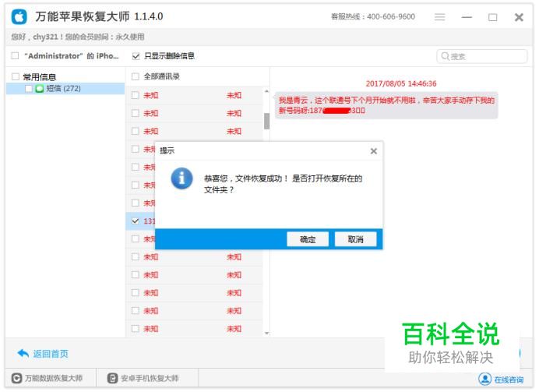Select the 短信 (272) tree item
The height and width of the screenshot is (392, 539).
pos(65,88)
